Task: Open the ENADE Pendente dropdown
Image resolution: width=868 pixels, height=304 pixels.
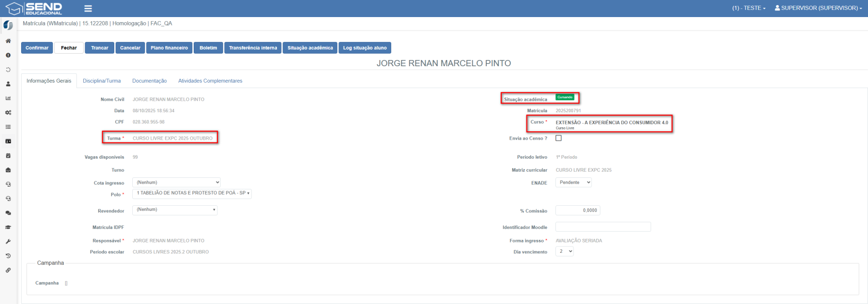Action: [x=574, y=183]
